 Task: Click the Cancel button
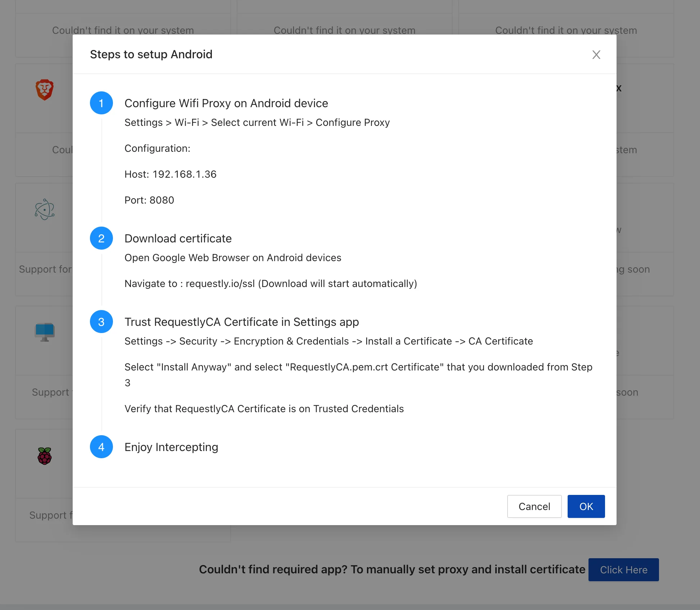[x=534, y=506]
